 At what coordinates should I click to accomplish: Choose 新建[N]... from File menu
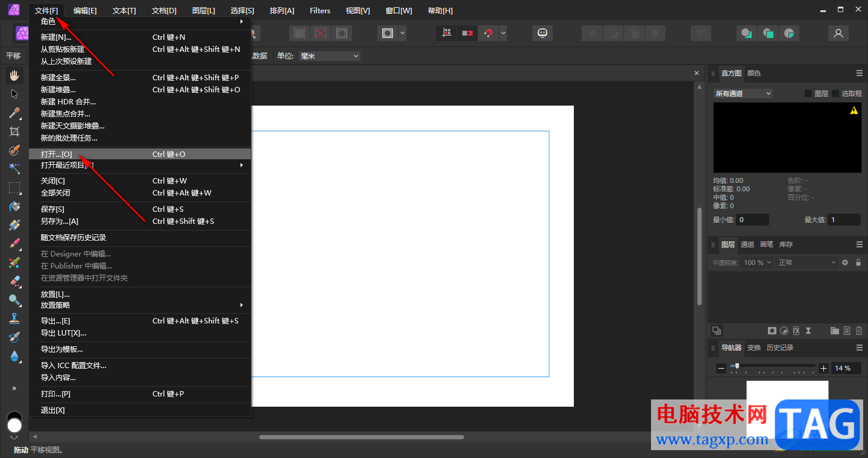[140, 37]
